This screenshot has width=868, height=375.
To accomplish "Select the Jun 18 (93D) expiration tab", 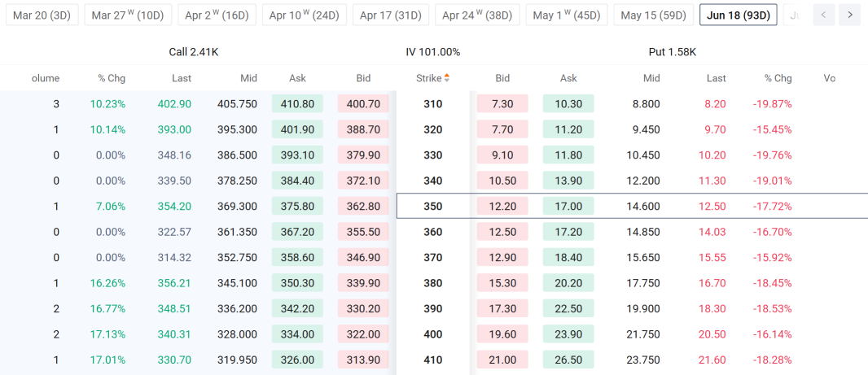I will coord(739,15).
